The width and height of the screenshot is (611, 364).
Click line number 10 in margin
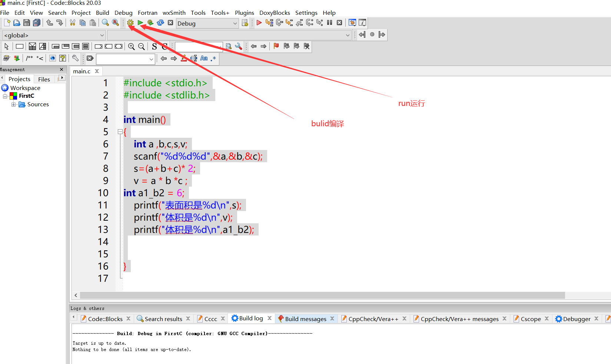[x=103, y=193]
